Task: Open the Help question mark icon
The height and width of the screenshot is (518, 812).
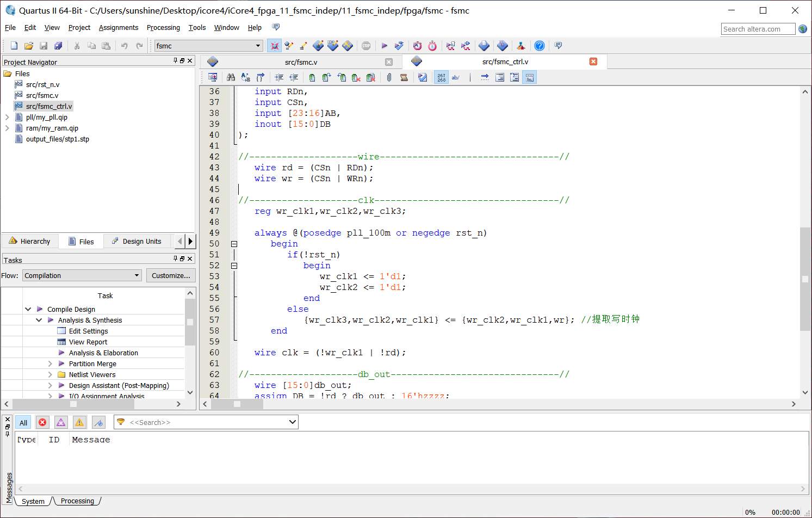Action: 539,46
